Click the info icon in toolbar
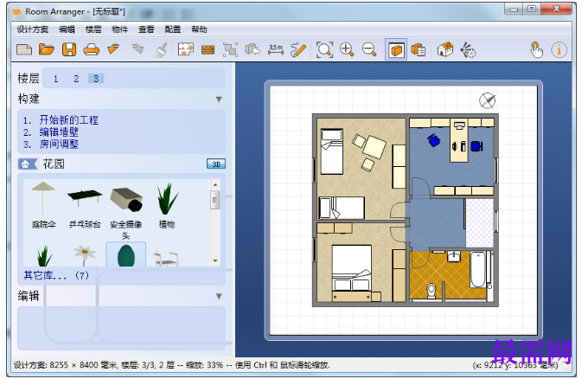Viewport: 588px width, 379px height. click(559, 49)
